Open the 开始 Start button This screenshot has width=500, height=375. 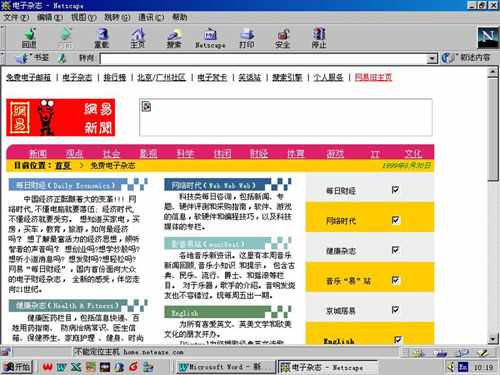coord(17,367)
